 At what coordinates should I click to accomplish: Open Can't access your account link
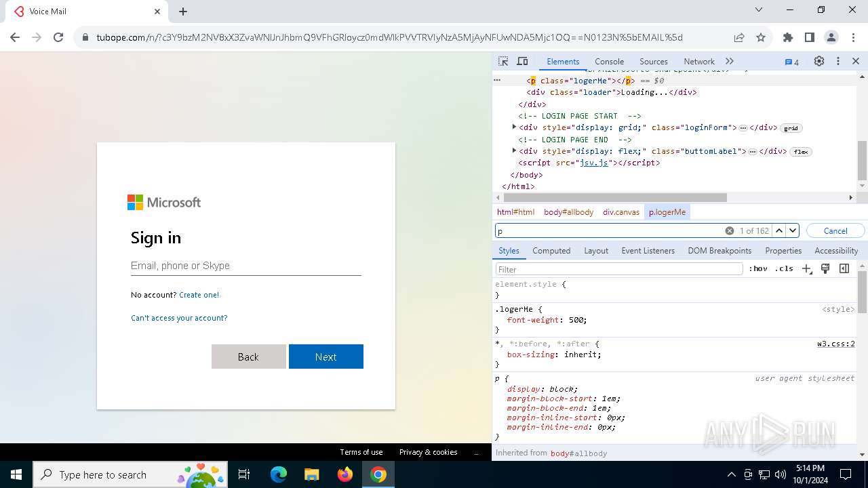point(179,318)
